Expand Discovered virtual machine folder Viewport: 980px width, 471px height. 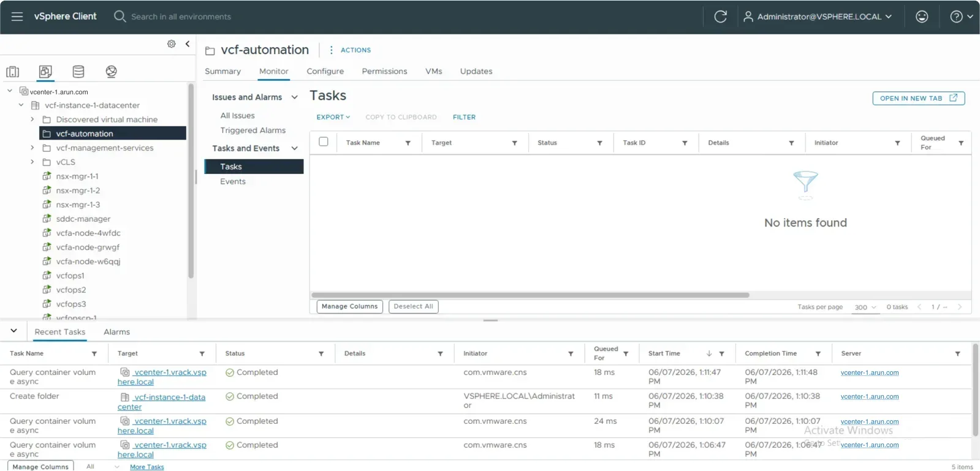[32, 119]
